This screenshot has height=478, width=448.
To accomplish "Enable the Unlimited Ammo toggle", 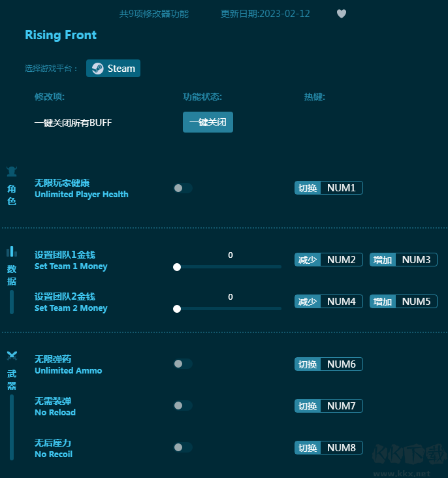I will click(x=183, y=364).
